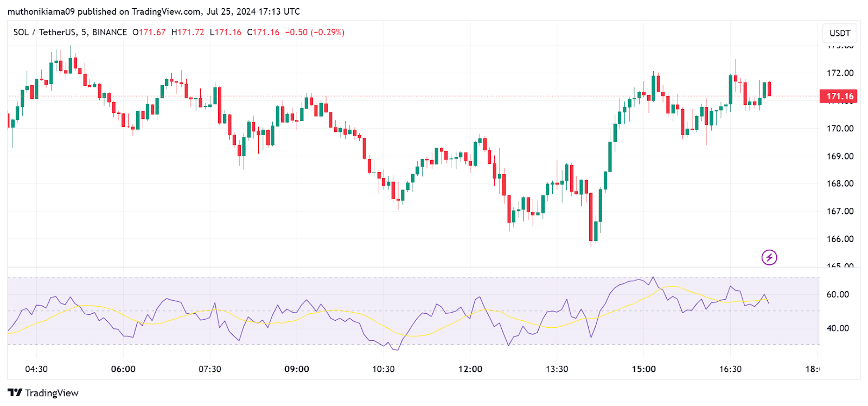Click the 12:00 time axis label
868x406 pixels.
(470, 369)
